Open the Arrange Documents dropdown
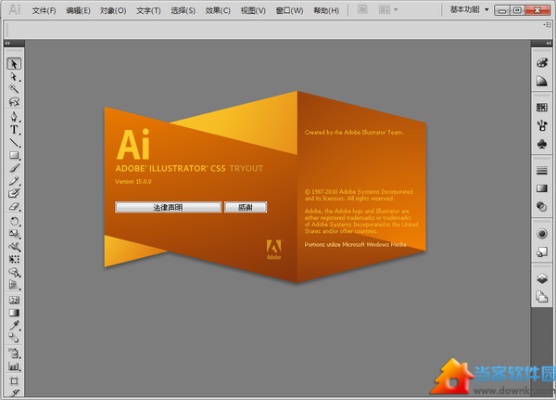 click(388, 10)
